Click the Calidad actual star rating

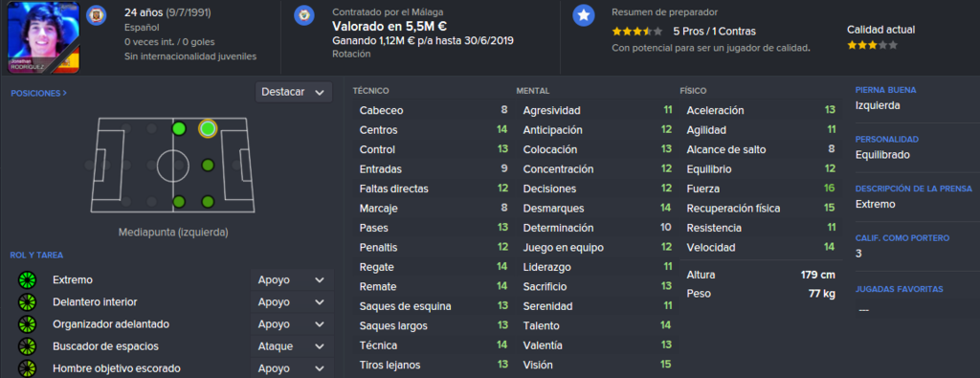[x=872, y=45]
